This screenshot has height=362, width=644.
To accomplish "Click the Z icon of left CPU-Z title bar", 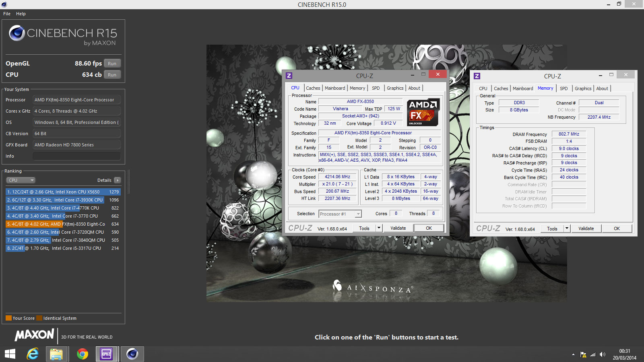I will (289, 76).
